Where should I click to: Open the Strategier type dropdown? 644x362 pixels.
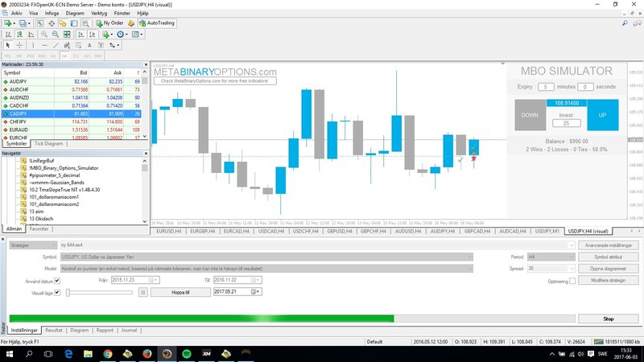click(x=33, y=245)
